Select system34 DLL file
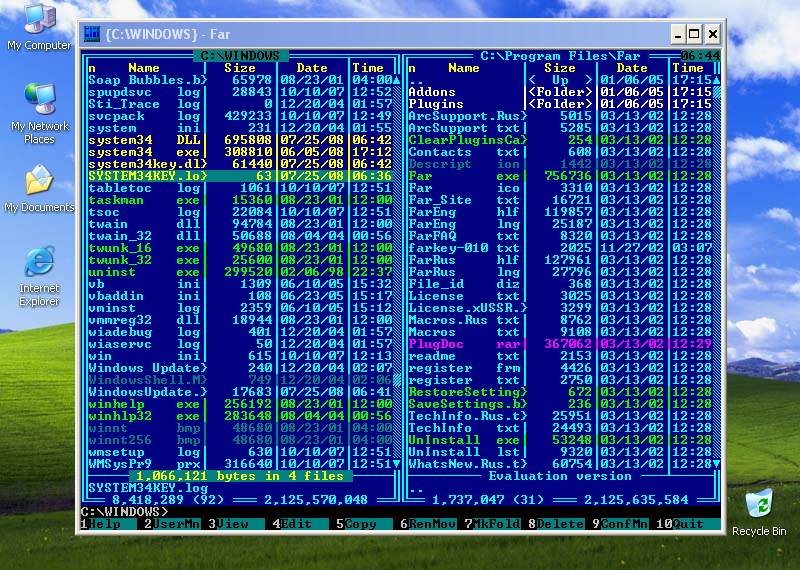The height and width of the screenshot is (570, 800). (x=240, y=140)
